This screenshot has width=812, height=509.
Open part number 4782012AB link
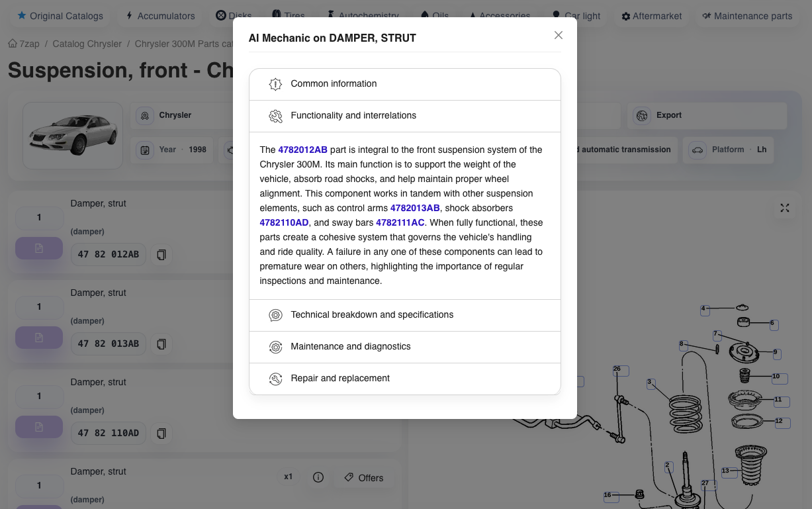click(x=302, y=150)
